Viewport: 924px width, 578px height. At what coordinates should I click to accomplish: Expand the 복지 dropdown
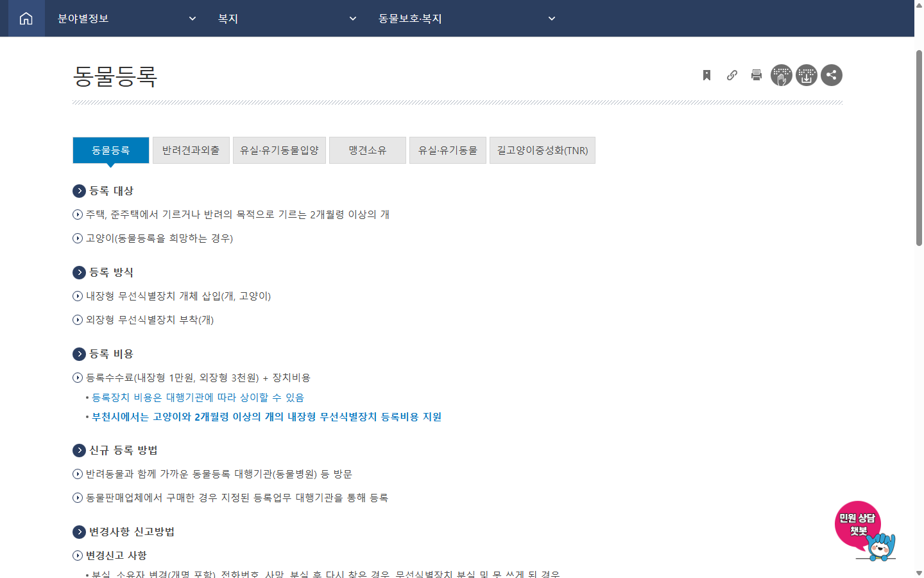pyautogui.click(x=287, y=19)
